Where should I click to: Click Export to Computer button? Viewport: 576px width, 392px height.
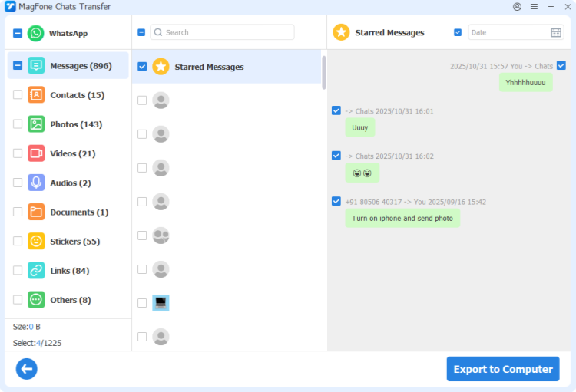click(503, 369)
